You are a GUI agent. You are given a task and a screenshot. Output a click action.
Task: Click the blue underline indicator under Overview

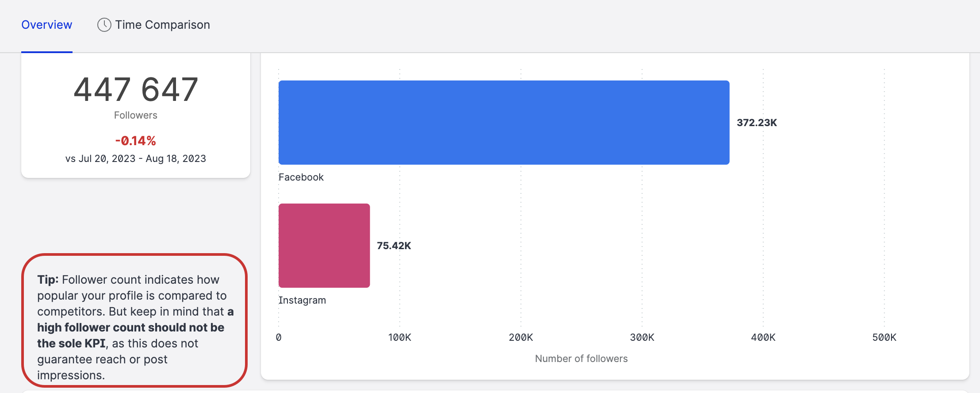[x=47, y=51]
